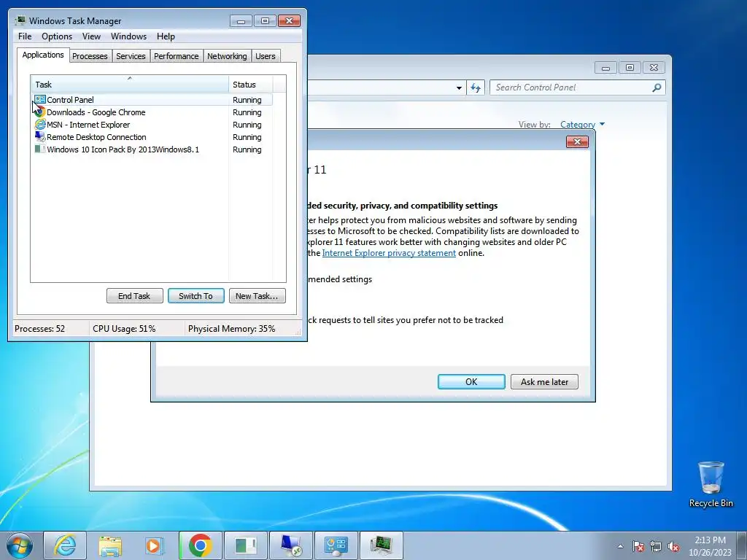Screen dimensions: 747x560
Task: Show hidden tray icons arrow
Action: pos(620,546)
